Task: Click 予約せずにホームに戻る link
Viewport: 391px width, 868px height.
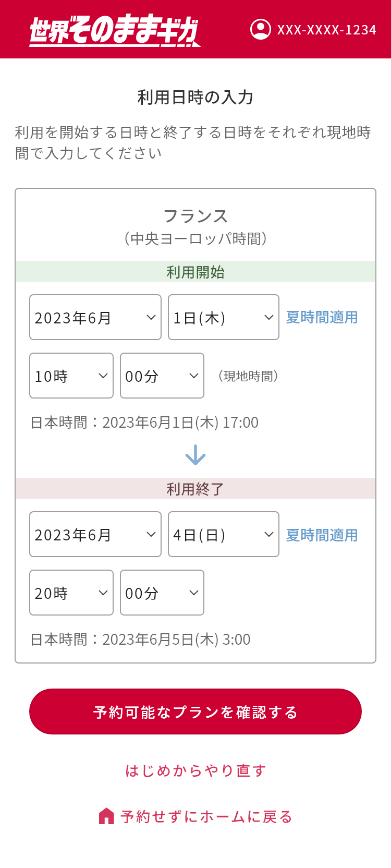Action: click(195, 816)
